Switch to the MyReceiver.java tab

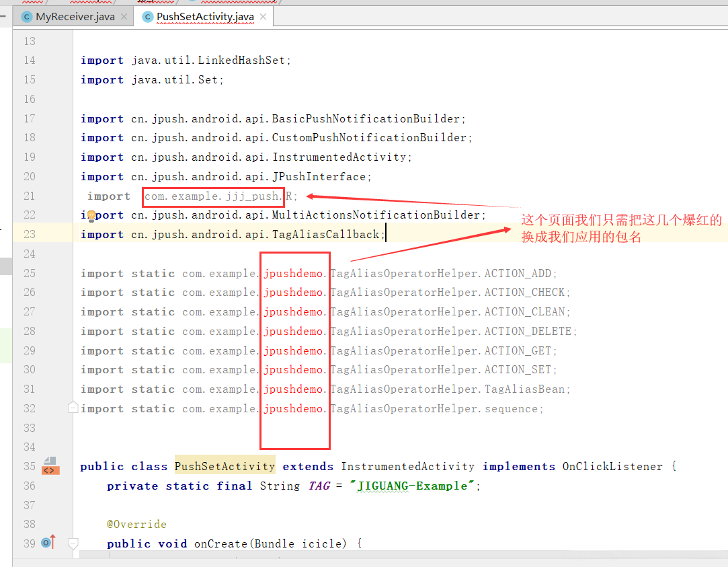(75, 17)
